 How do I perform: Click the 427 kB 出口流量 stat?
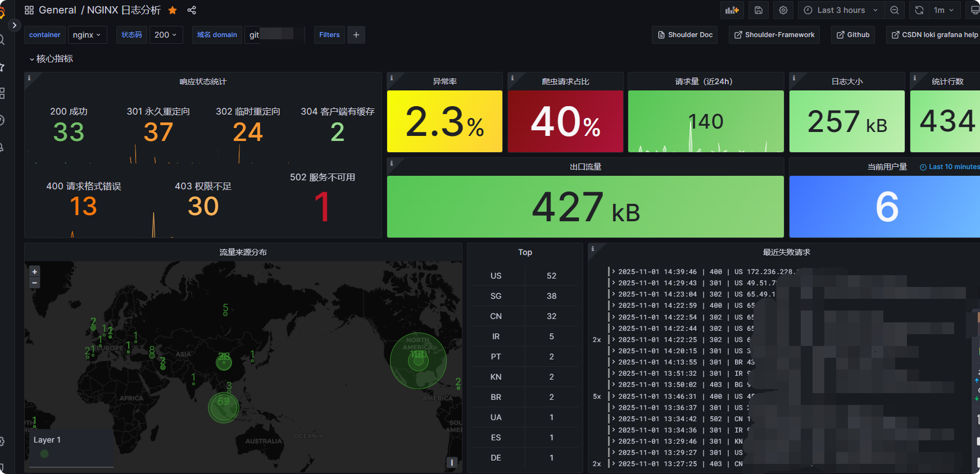click(x=586, y=207)
